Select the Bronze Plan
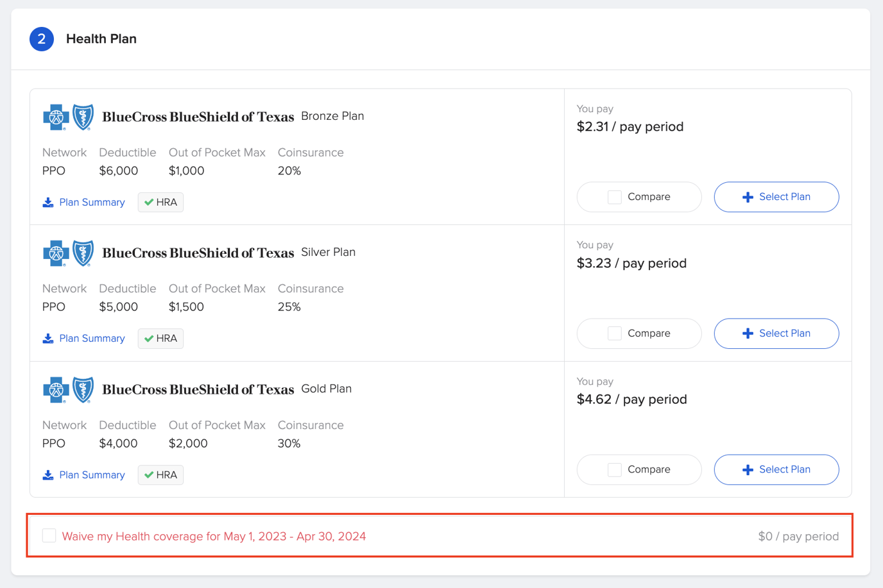883x588 pixels. (x=776, y=197)
